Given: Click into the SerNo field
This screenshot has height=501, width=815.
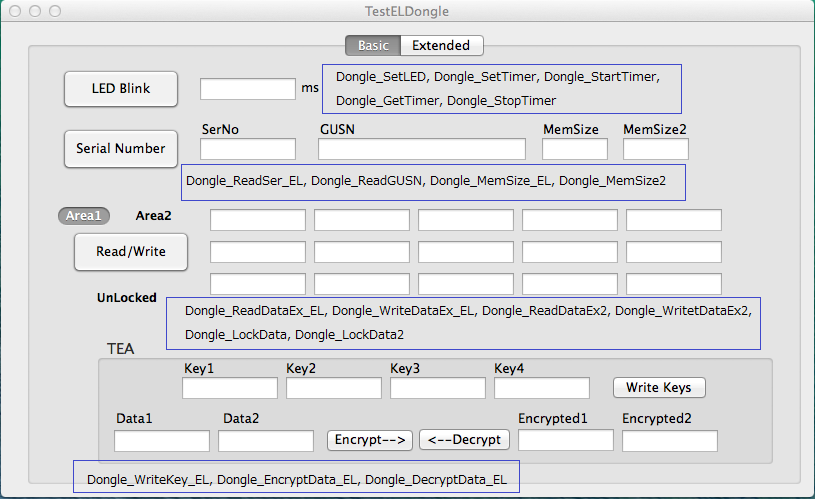Looking at the screenshot, I should point(248,149).
